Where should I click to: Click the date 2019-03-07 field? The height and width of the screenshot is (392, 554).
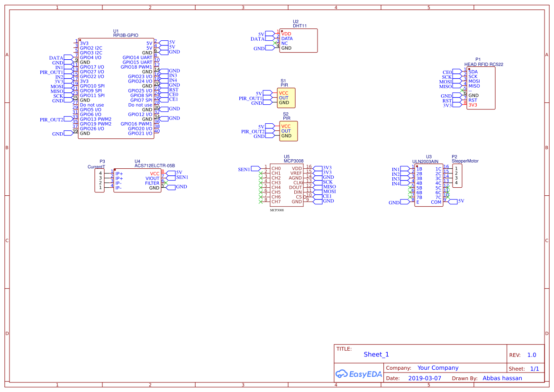coord(424,378)
